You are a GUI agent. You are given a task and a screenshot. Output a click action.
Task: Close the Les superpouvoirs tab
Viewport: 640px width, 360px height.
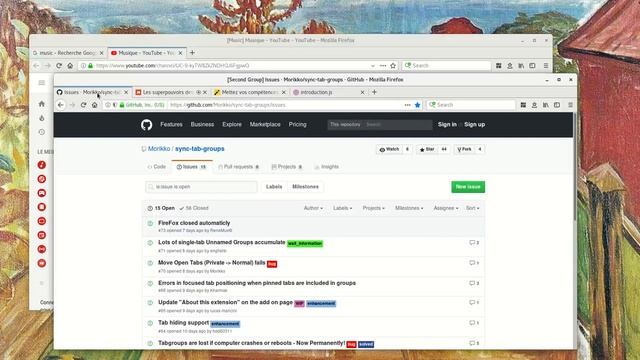(x=205, y=92)
